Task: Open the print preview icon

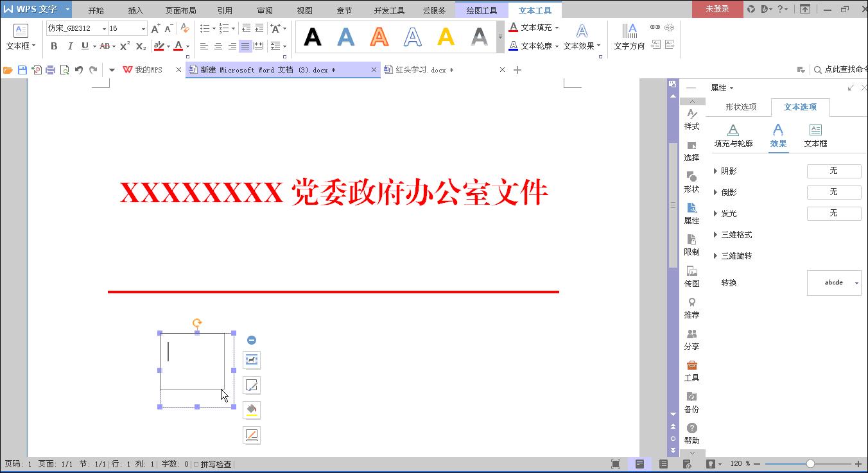Action: point(64,69)
